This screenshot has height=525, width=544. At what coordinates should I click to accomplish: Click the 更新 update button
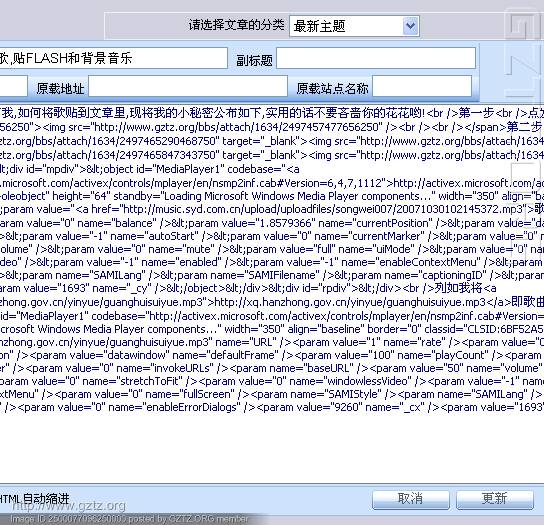(x=495, y=499)
